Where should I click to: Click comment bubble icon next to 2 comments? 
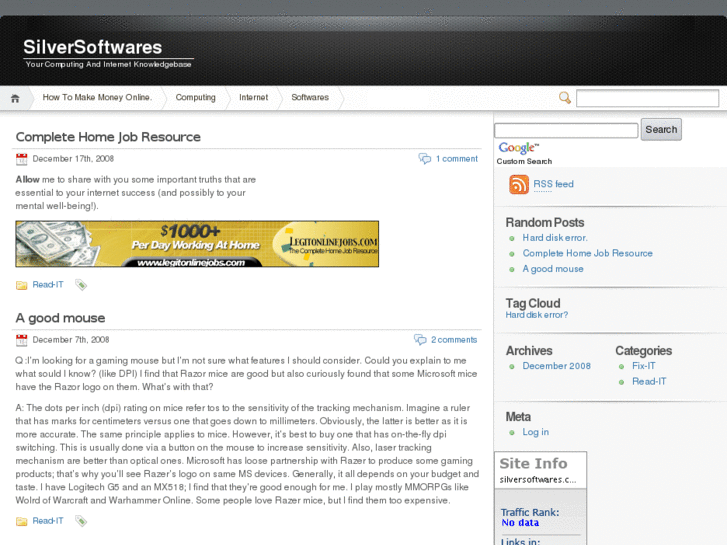(x=420, y=340)
